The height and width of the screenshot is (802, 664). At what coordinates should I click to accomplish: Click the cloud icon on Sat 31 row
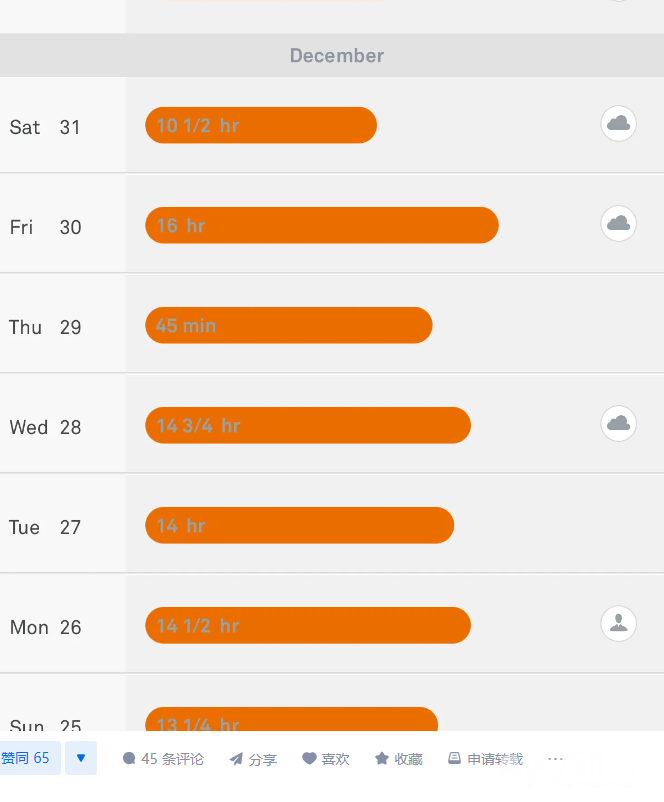619,124
